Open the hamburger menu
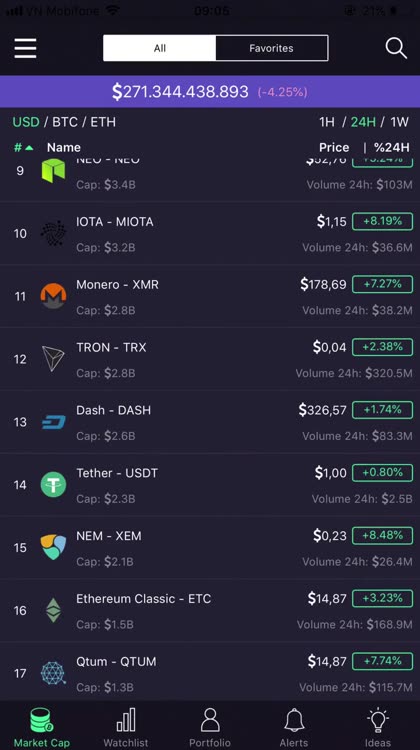420x750 pixels. pyautogui.click(x=25, y=48)
